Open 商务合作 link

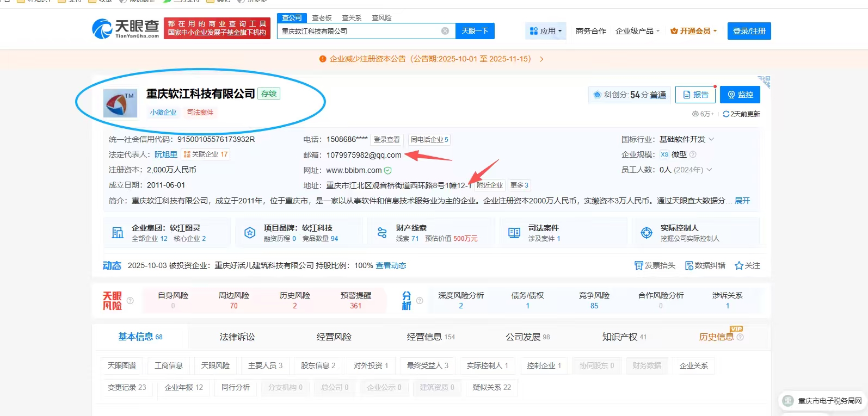(591, 31)
